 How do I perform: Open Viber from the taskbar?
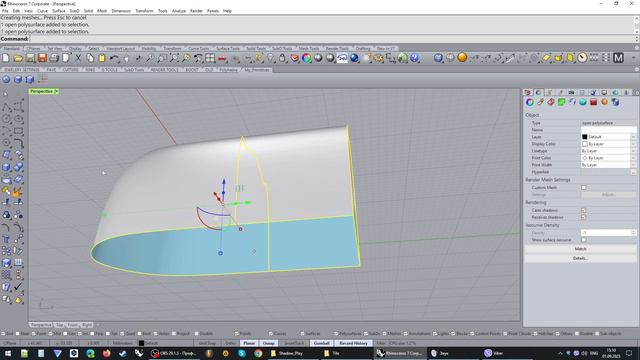(x=494, y=353)
